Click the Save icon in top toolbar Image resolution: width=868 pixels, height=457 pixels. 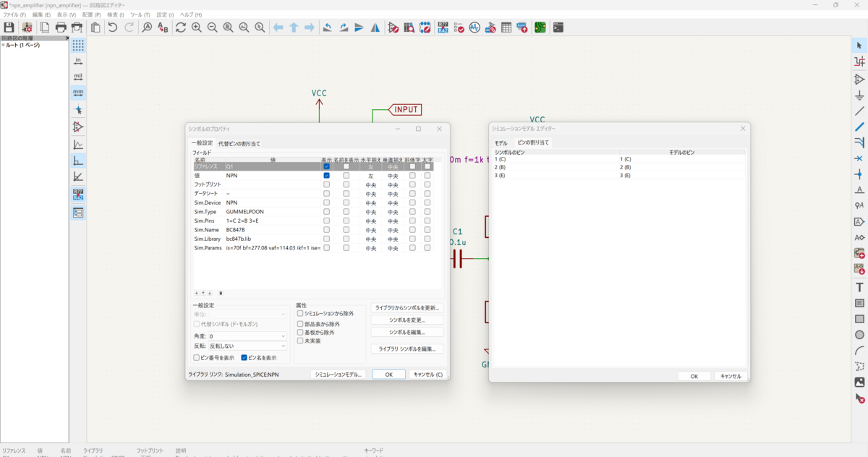click(x=9, y=27)
